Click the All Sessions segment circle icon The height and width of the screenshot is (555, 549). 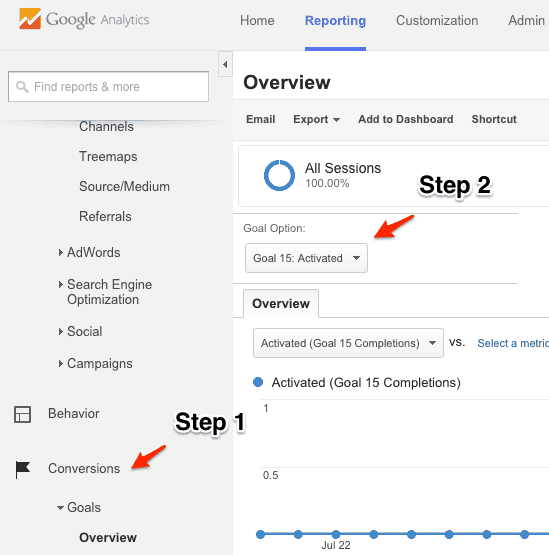279,175
